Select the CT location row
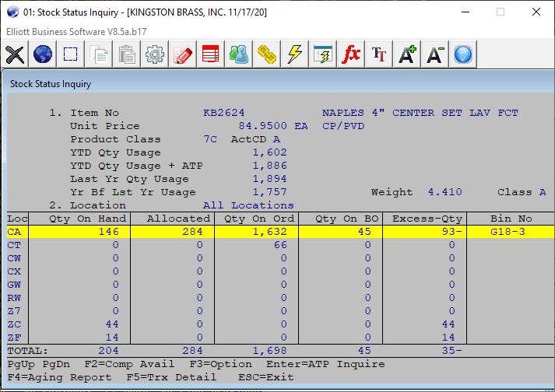Screen dimensions: 555x392 pyautogui.click(x=281, y=245)
